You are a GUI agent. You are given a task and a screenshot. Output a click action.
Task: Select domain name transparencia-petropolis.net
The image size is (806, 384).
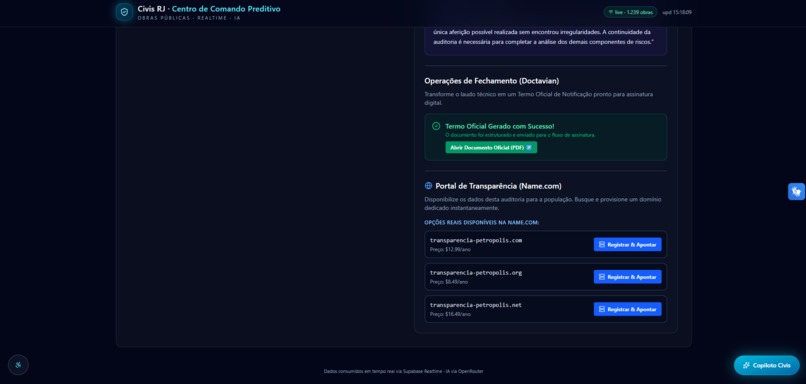tap(476, 305)
